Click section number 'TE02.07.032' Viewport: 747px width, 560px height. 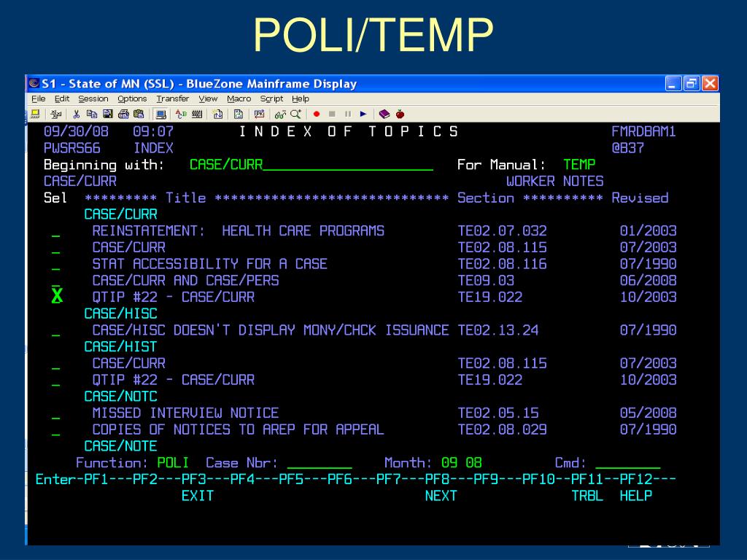point(502,231)
